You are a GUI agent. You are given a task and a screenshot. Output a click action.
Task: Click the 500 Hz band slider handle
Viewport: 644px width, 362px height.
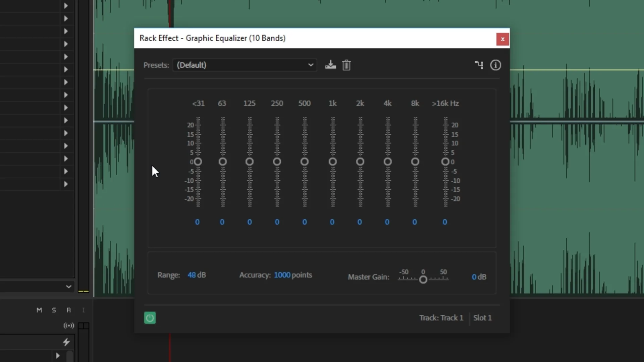[x=305, y=162]
